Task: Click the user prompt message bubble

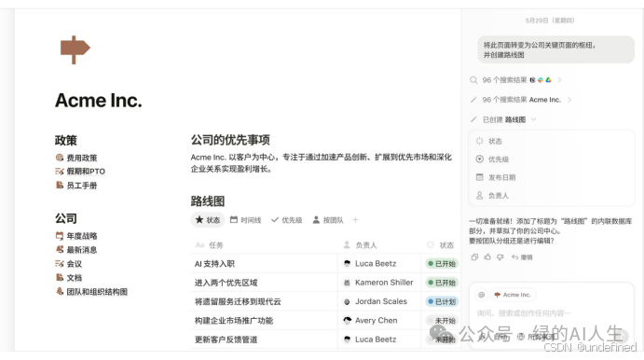Action: pos(556,49)
